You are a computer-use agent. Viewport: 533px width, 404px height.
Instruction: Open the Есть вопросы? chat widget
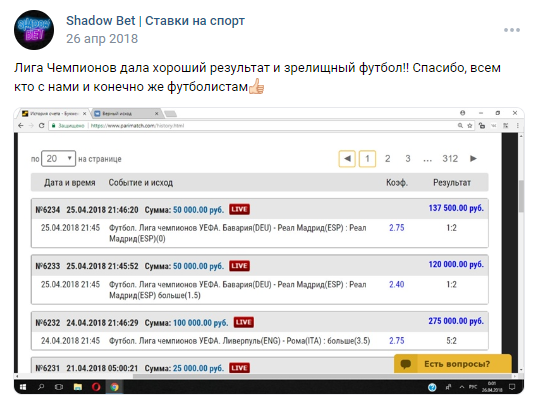(x=453, y=364)
